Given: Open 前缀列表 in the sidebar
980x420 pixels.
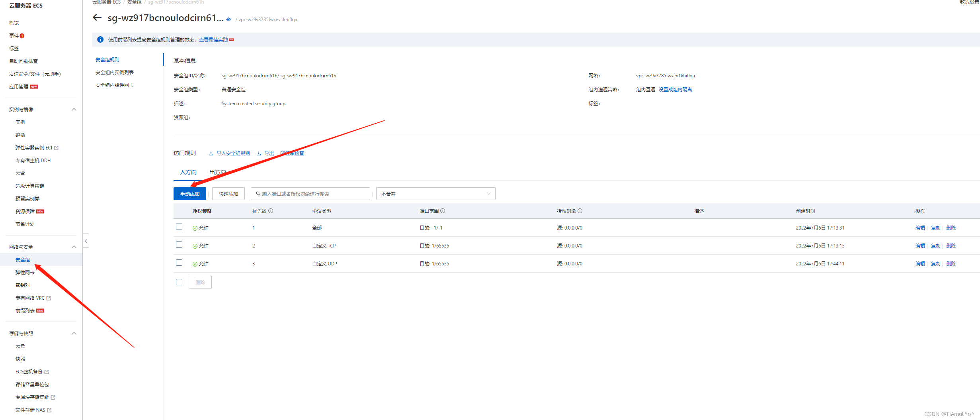Looking at the screenshot, I should (x=25, y=311).
